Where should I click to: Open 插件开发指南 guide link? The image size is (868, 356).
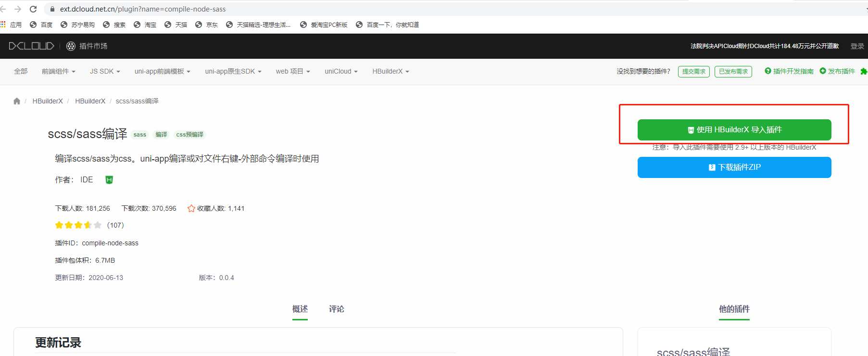(789, 71)
